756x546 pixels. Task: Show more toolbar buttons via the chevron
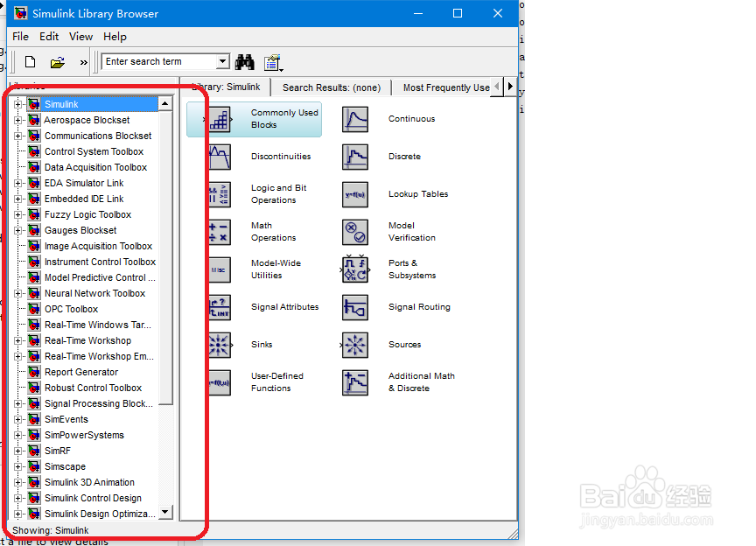(84, 62)
